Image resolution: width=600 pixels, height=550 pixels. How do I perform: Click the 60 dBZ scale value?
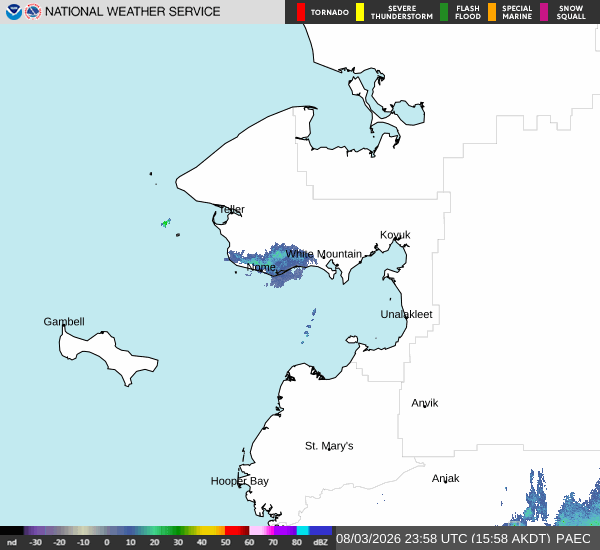point(249,542)
